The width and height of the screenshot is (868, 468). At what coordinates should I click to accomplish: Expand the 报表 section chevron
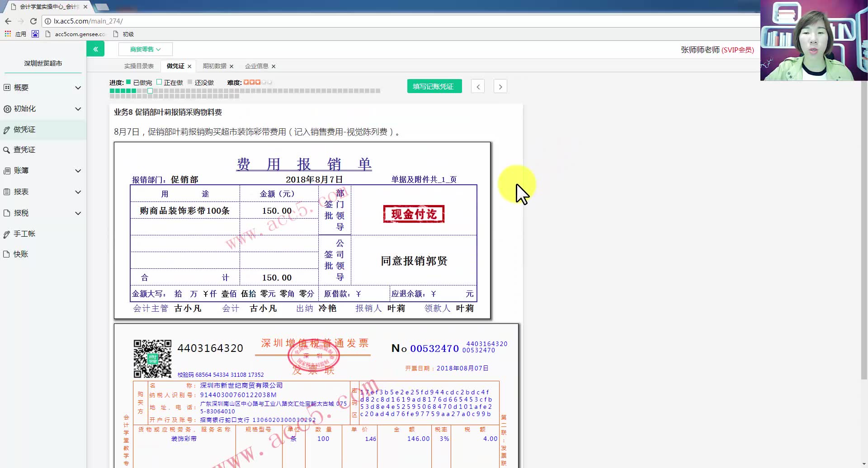tap(78, 192)
